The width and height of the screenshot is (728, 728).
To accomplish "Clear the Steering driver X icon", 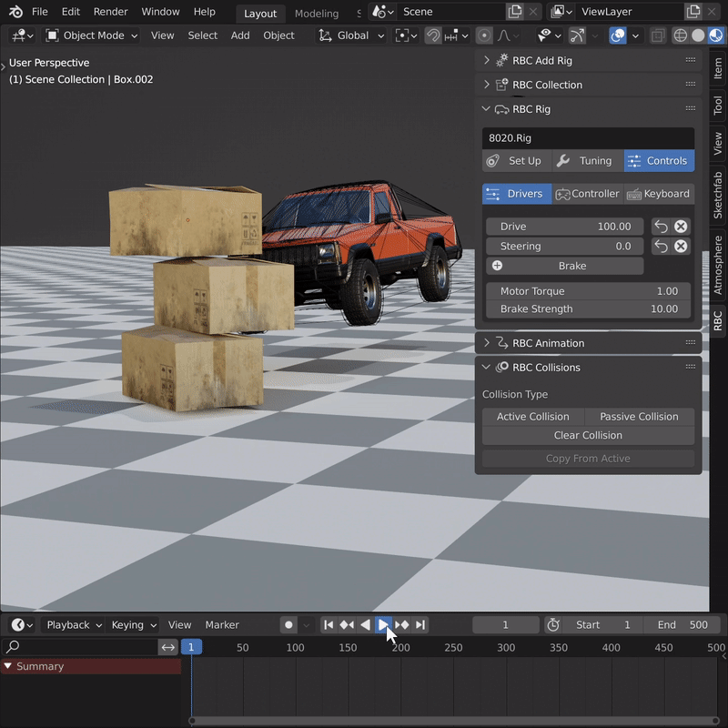I will [x=681, y=246].
